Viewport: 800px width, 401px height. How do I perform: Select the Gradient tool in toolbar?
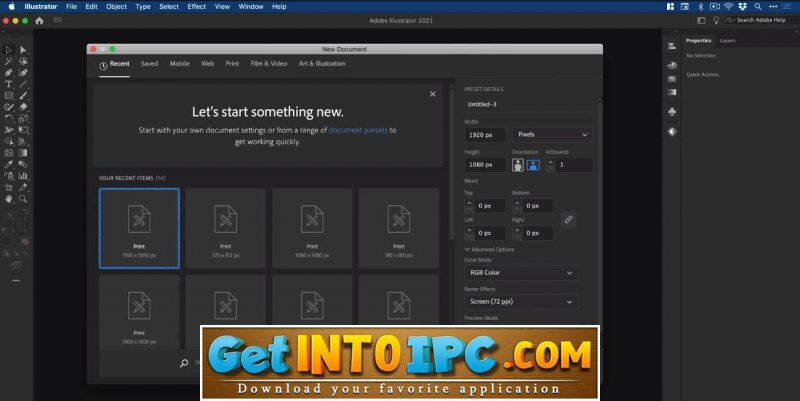point(23,153)
